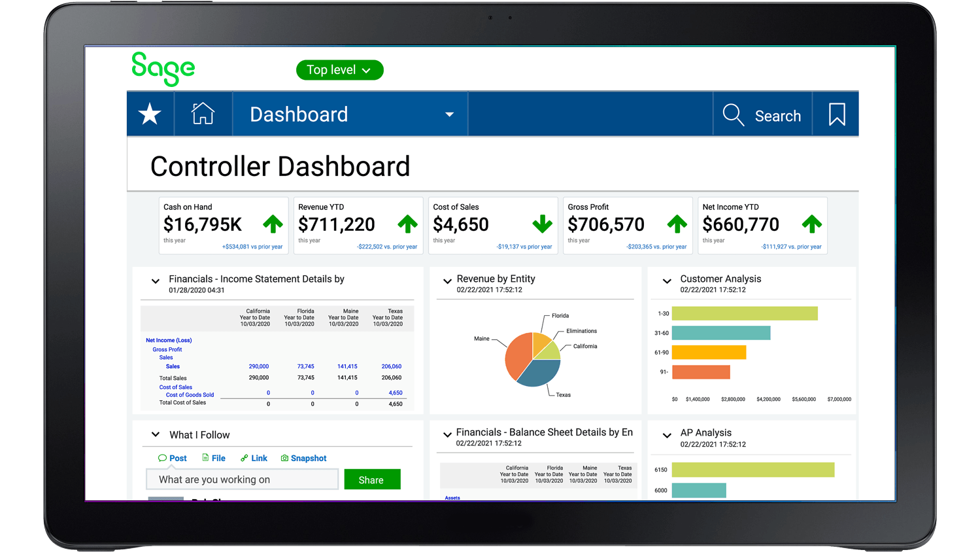Click into What are you working on field
980x552 pixels.
[242, 479]
